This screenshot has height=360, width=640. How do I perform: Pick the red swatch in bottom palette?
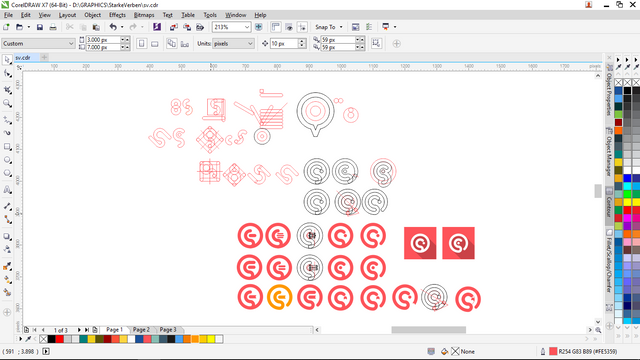coord(60,339)
